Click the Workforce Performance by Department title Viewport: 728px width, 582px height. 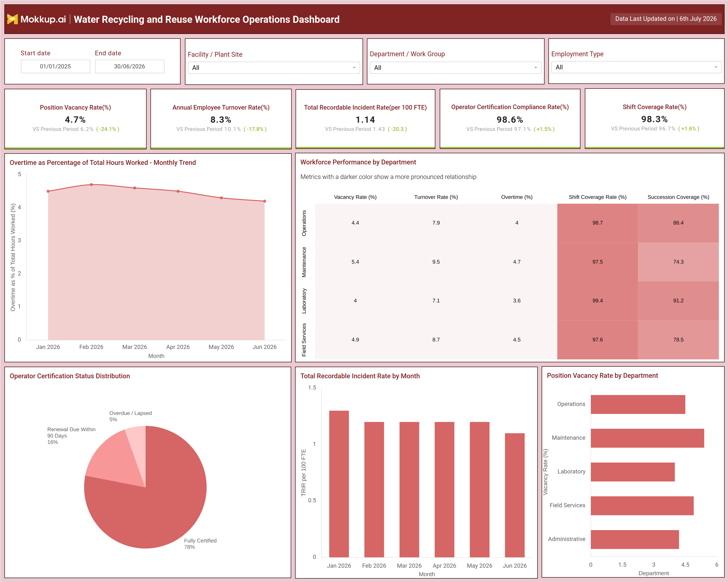[358, 162]
